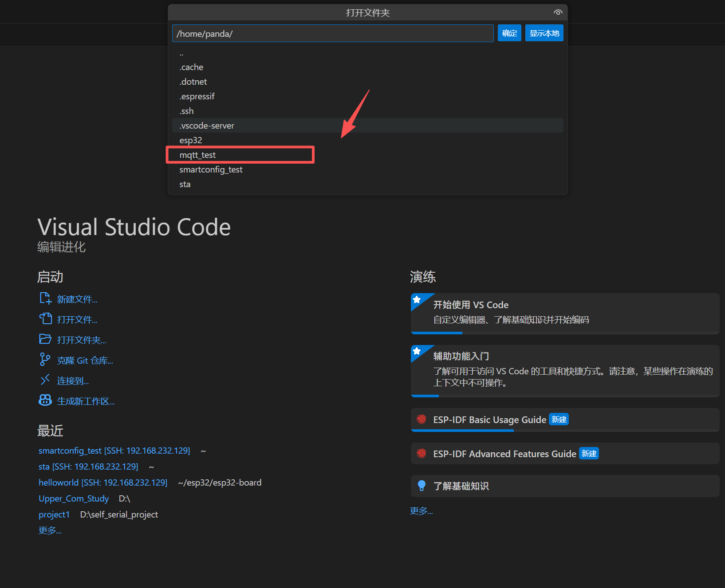Open 开始使用 VS Code walkthrough
The width and height of the screenshot is (725, 588).
565,314
